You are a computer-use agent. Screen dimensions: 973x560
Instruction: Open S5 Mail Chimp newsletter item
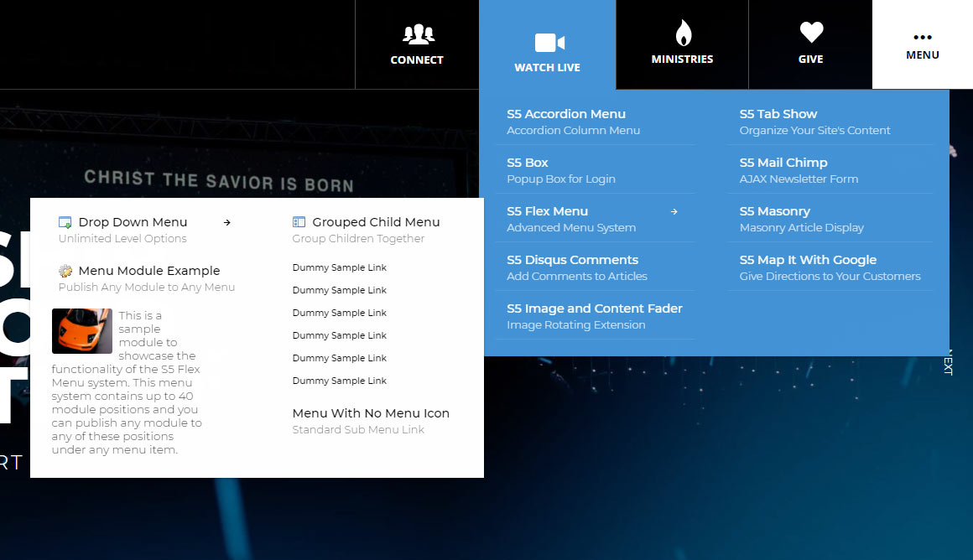[x=783, y=163]
